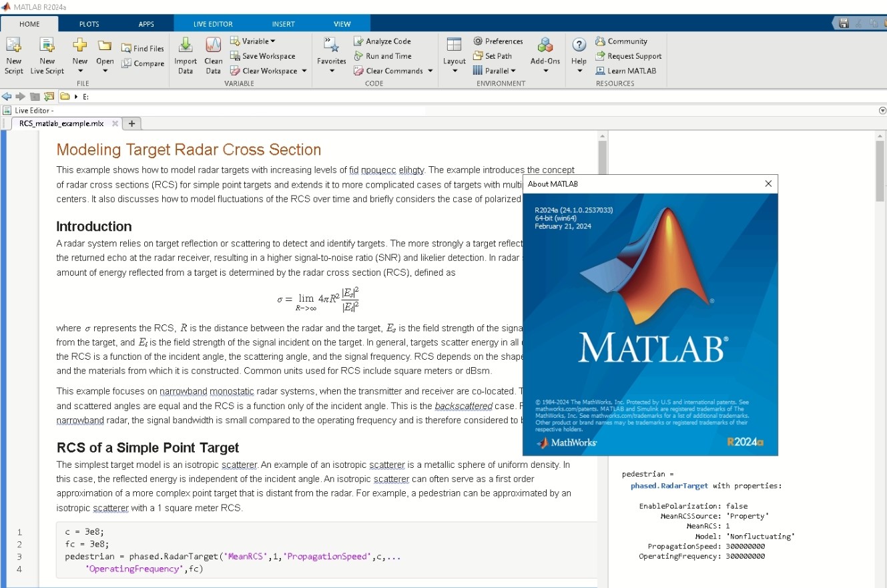Click the Open folder icon

(x=105, y=45)
